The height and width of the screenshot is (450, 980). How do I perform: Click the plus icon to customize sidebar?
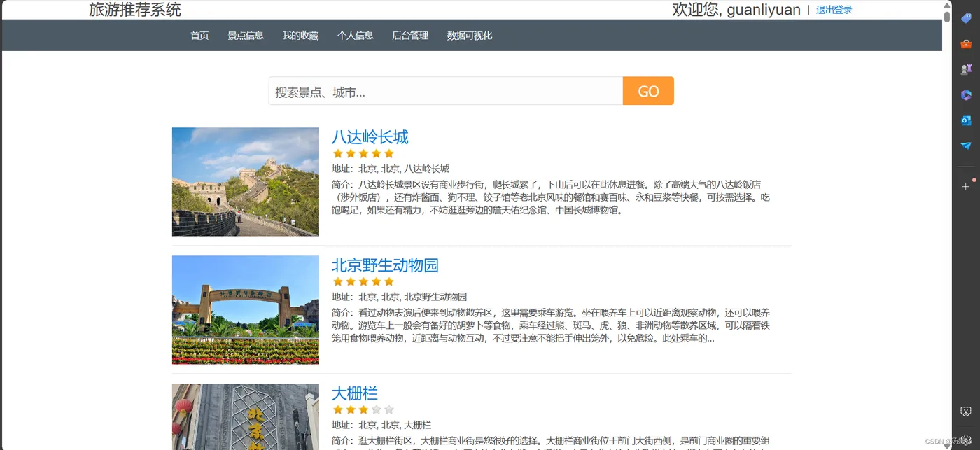[966, 186]
